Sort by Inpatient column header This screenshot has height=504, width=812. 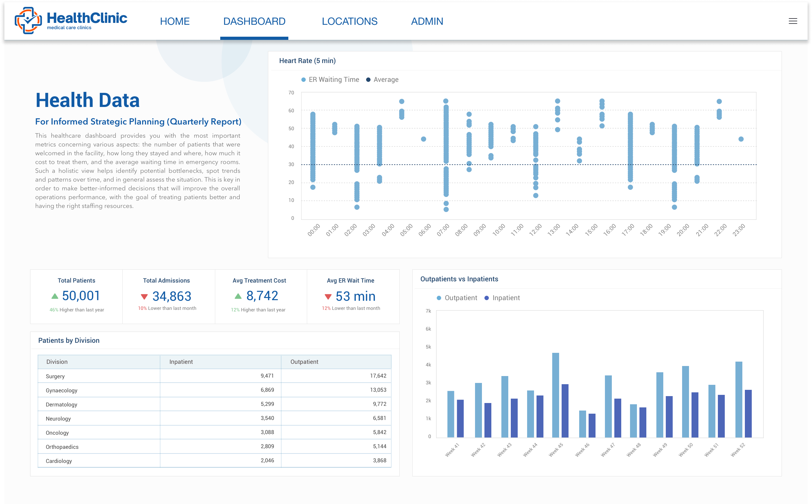[181, 362]
